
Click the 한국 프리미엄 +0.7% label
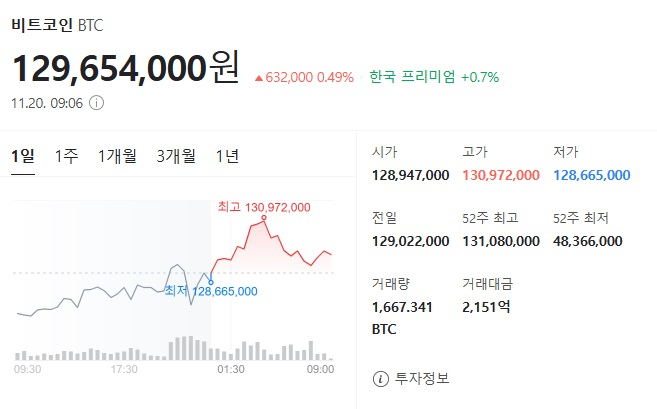[433, 76]
